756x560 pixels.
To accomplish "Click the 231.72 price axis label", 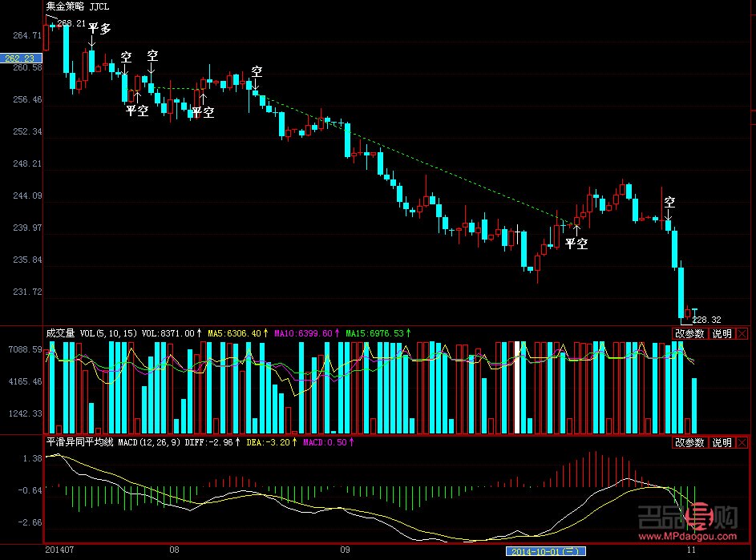I will pos(27,292).
